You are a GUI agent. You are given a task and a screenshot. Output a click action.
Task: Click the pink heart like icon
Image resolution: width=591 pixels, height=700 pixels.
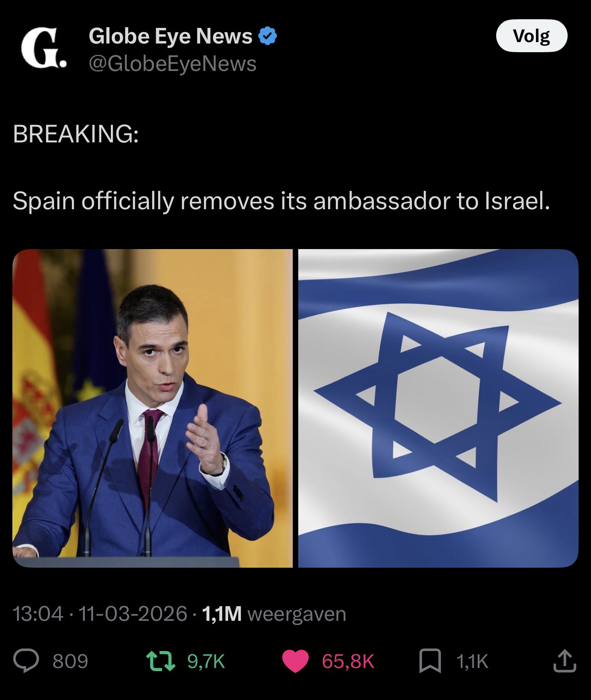(295, 661)
